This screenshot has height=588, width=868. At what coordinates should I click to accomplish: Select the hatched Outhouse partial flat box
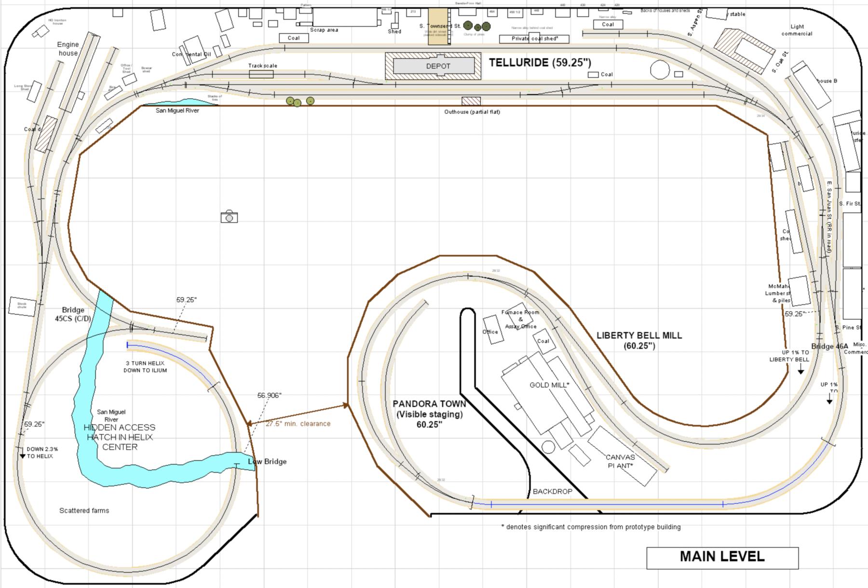point(471,101)
